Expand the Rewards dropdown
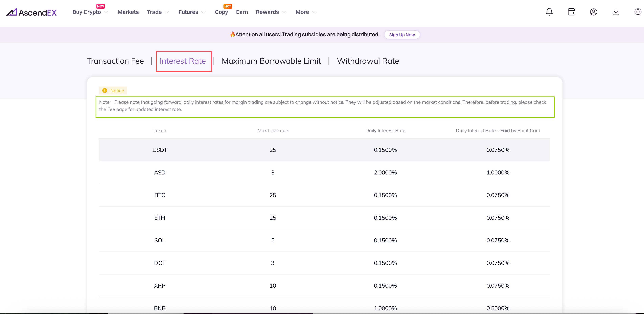The image size is (644, 314). point(271,12)
